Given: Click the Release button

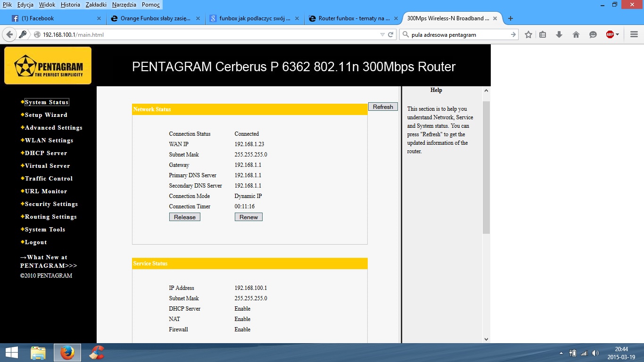Looking at the screenshot, I should (x=185, y=217).
